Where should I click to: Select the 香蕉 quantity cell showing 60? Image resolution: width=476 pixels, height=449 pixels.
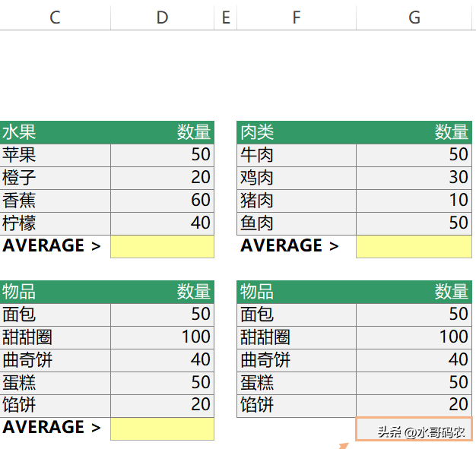click(162, 201)
